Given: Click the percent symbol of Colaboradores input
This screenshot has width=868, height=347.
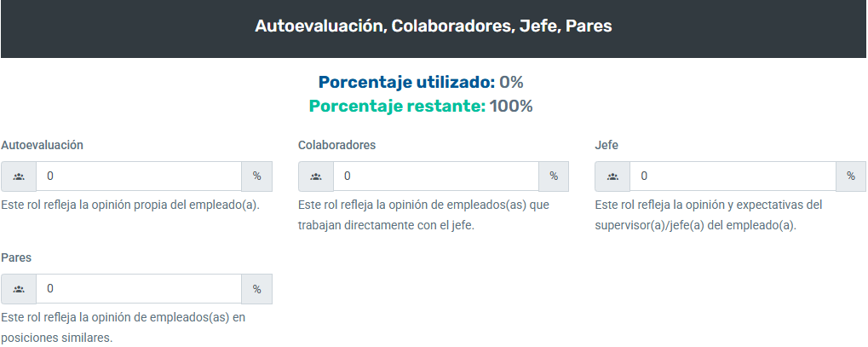Looking at the screenshot, I should pos(554,176).
